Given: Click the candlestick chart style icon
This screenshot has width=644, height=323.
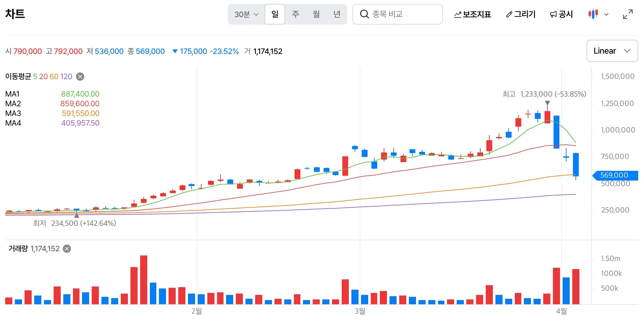Looking at the screenshot, I should click(x=593, y=14).
